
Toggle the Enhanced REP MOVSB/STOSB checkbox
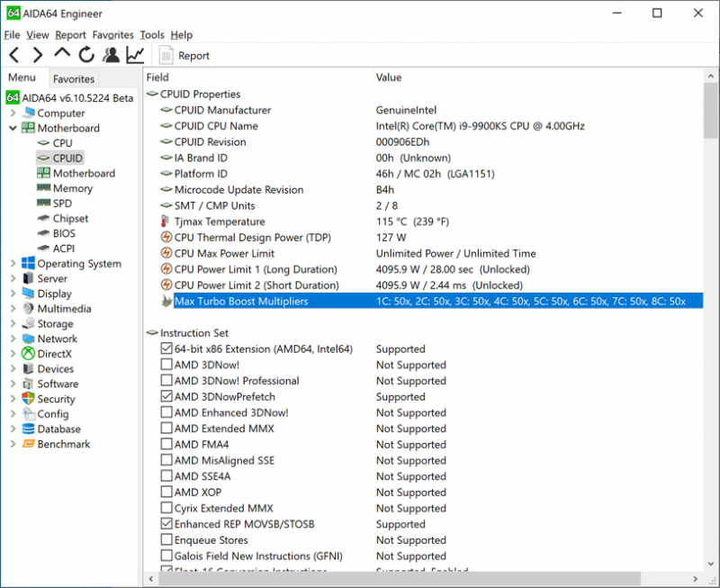166,523
